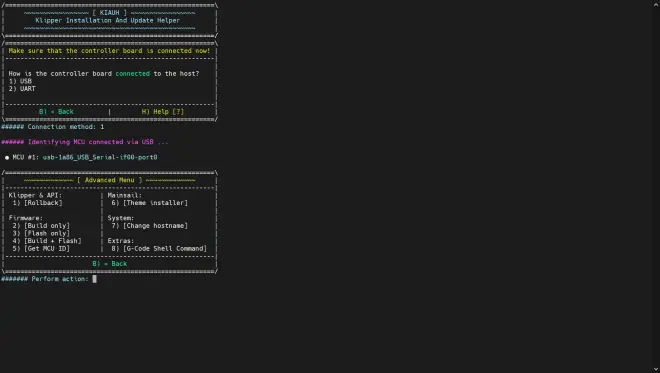Click the scrollbar up arrow
The height and width of the screenshot is (373, 660).
(656, 4)
